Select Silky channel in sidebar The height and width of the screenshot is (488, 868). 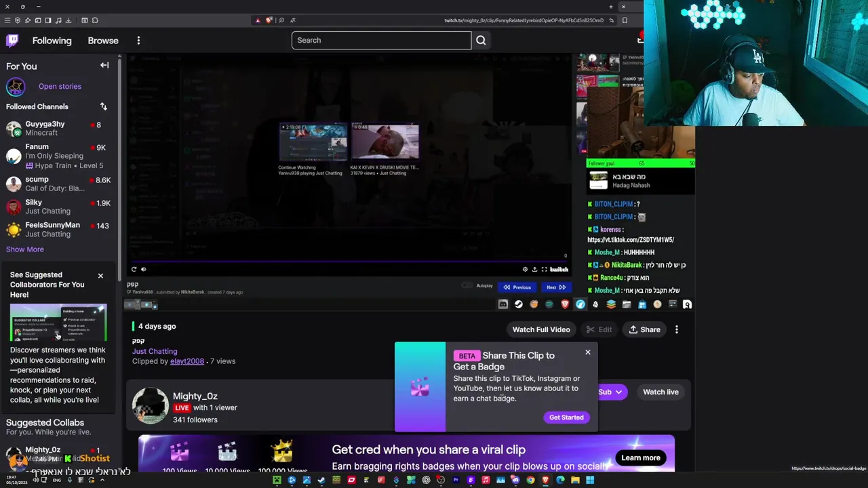[58, 207]
